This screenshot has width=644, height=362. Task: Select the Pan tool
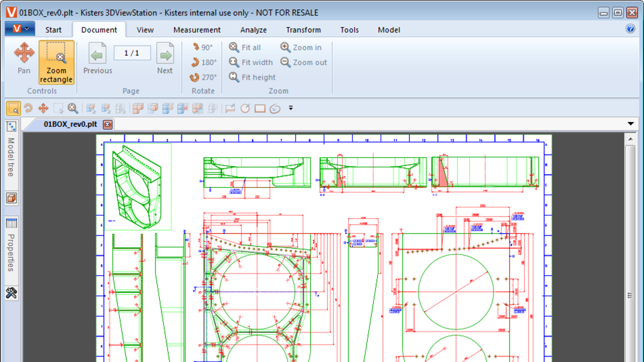24,58
